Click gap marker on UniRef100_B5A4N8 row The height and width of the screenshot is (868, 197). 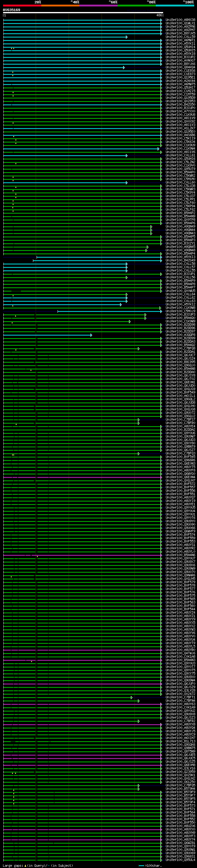pyautogui.click(x=31, y=370)
